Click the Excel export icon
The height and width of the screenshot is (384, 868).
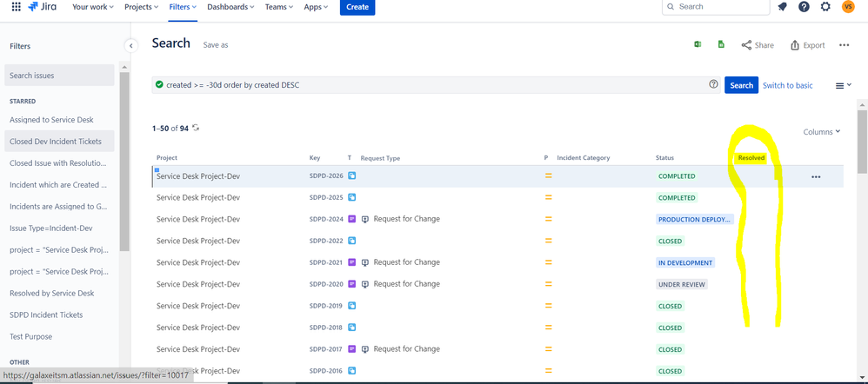click(x=698, y=45)
